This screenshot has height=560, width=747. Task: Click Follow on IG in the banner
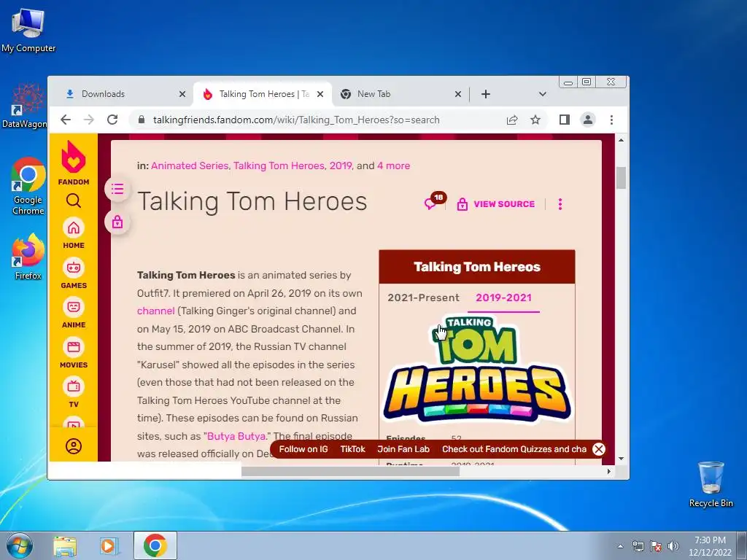click(303, 449)
